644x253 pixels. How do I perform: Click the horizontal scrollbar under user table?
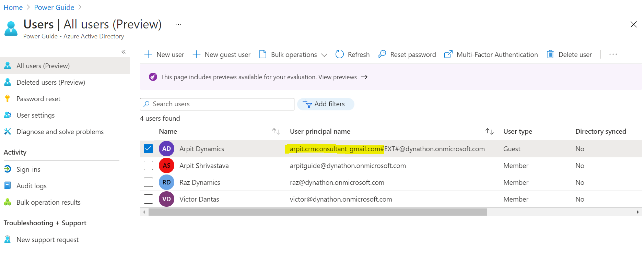[317, 212]
